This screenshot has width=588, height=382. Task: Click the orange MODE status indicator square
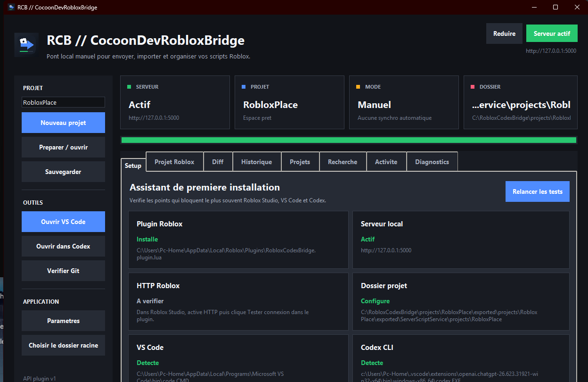[x=358, y=87]
